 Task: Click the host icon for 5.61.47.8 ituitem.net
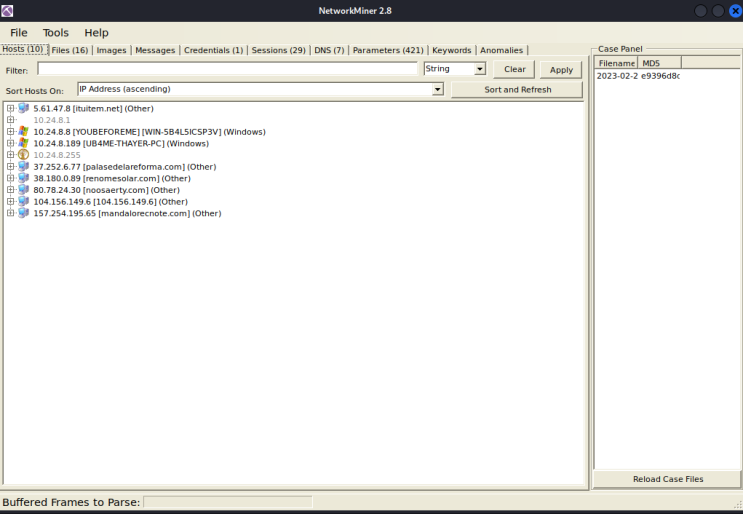(x=23, y=108)
